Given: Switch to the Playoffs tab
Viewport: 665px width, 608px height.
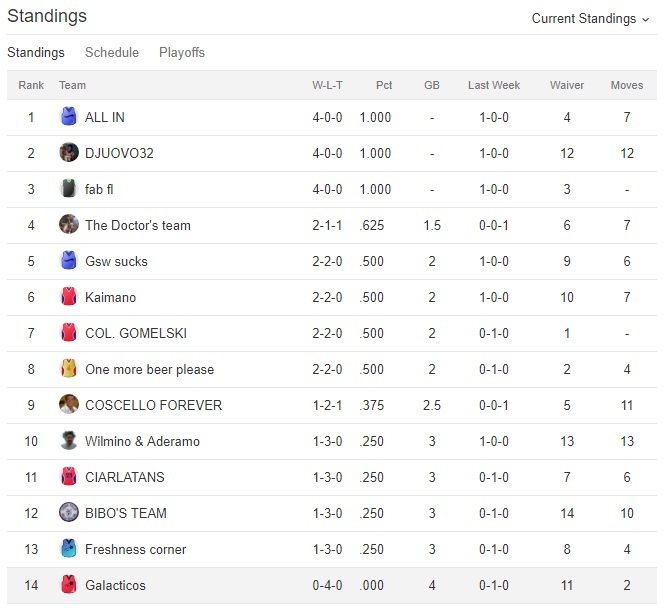Looking at the screenshot, I should click(x=182, y=53).
